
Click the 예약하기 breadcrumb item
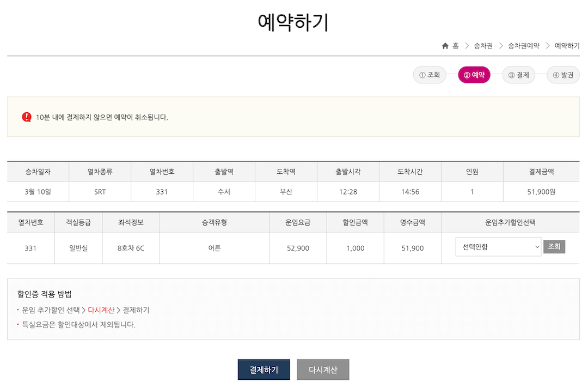(x=567, y=46)
